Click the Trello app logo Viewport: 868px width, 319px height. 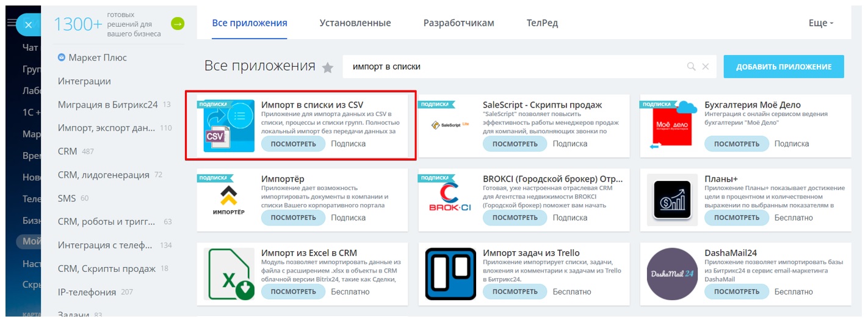450,274
